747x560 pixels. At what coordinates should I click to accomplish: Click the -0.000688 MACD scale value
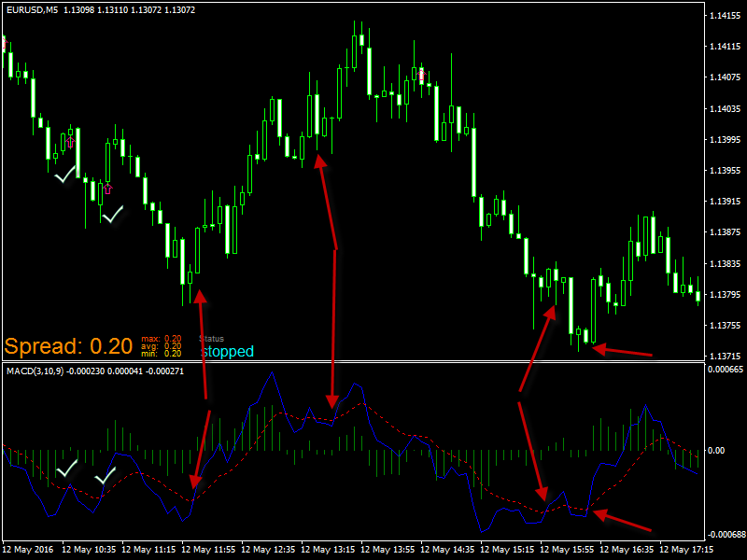coord(726,535)
